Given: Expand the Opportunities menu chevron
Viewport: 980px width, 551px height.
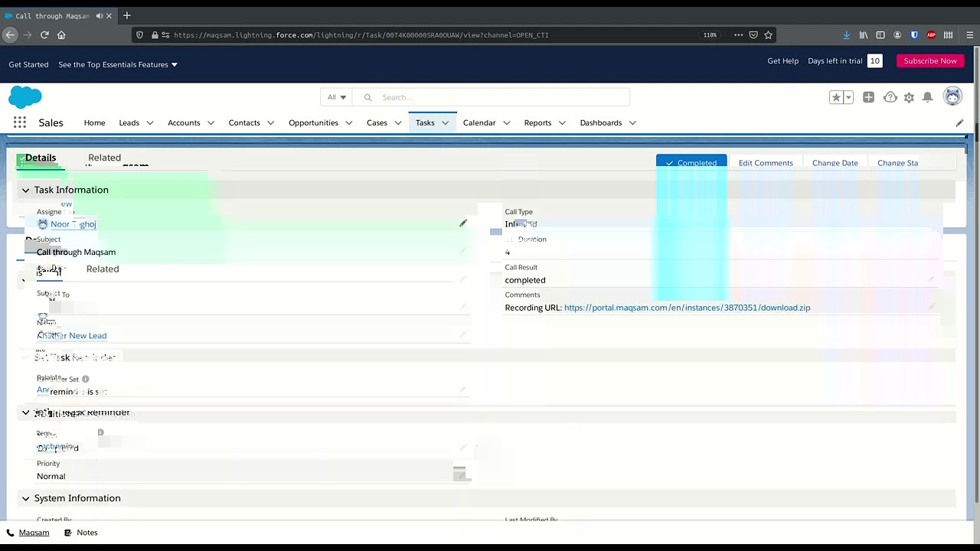Looking at the screenshot, I should tap(348, 122).
